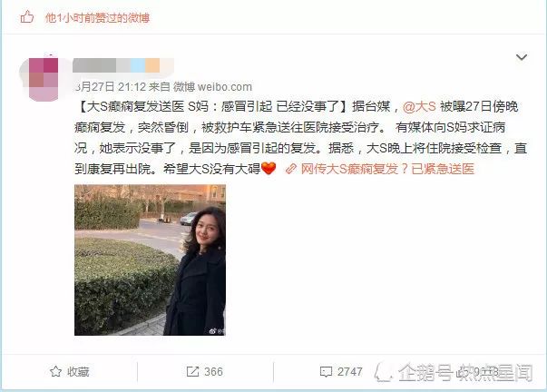
Task: Click the blurred poster avatar
Action: pyautogui.click(x=44, y=79)
